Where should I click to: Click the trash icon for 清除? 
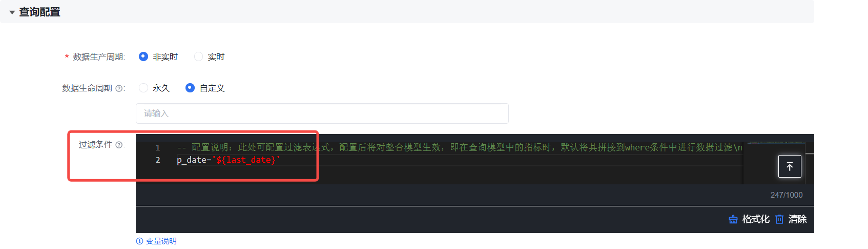point(779,219)
